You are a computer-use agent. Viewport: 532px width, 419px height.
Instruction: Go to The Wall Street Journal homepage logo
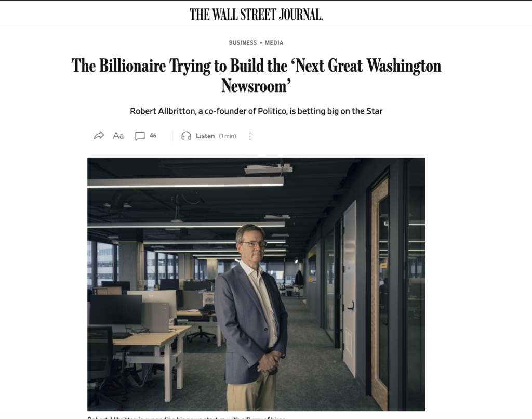256,14
